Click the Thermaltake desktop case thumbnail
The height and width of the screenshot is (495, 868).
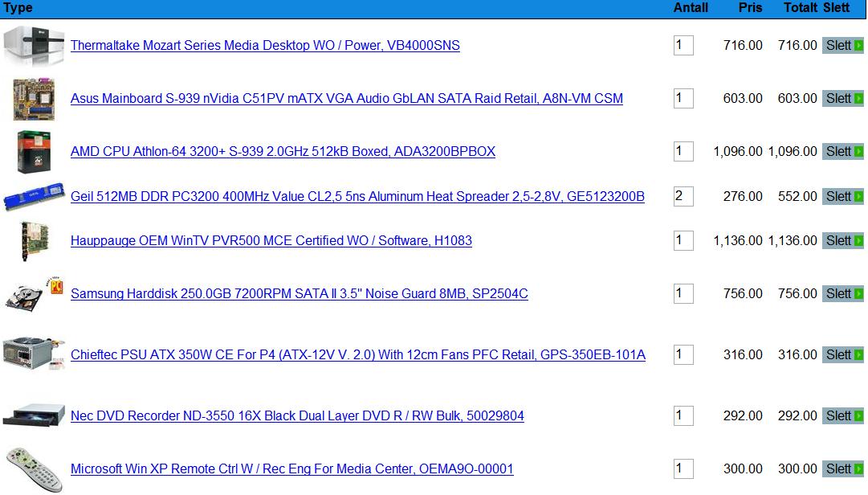click(x=34, y=46)
